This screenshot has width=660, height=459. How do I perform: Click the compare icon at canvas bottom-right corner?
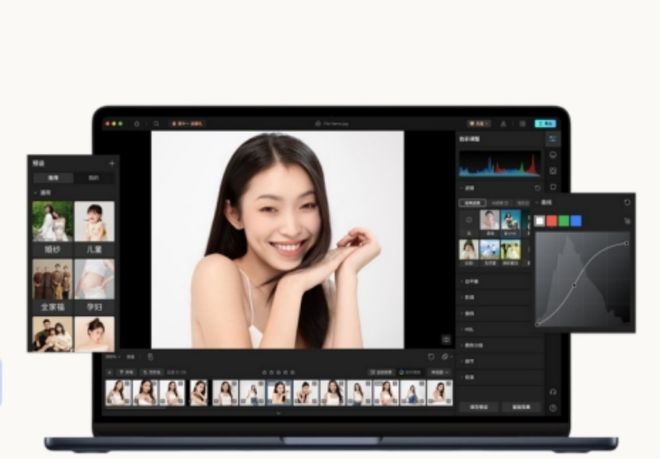click(446, 339)
